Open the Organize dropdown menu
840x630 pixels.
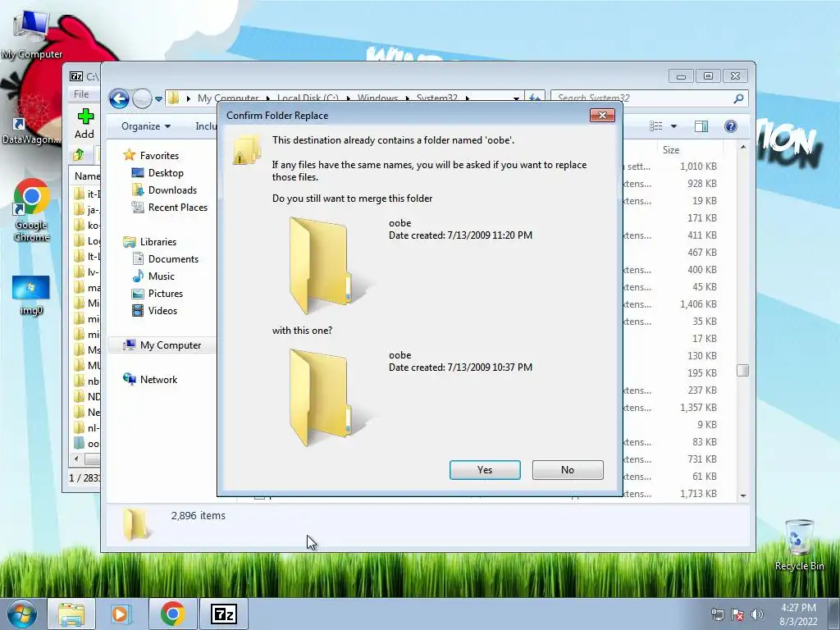tap(146, 126)
